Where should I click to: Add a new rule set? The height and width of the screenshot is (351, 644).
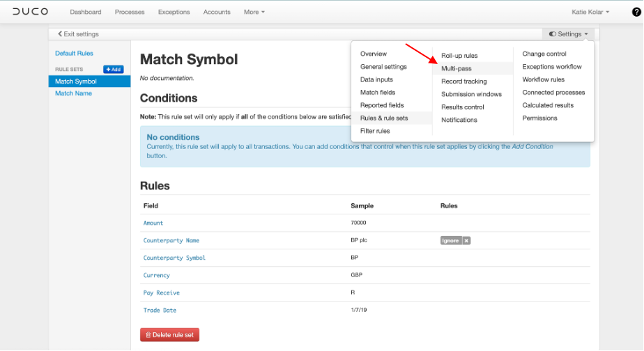114,70
